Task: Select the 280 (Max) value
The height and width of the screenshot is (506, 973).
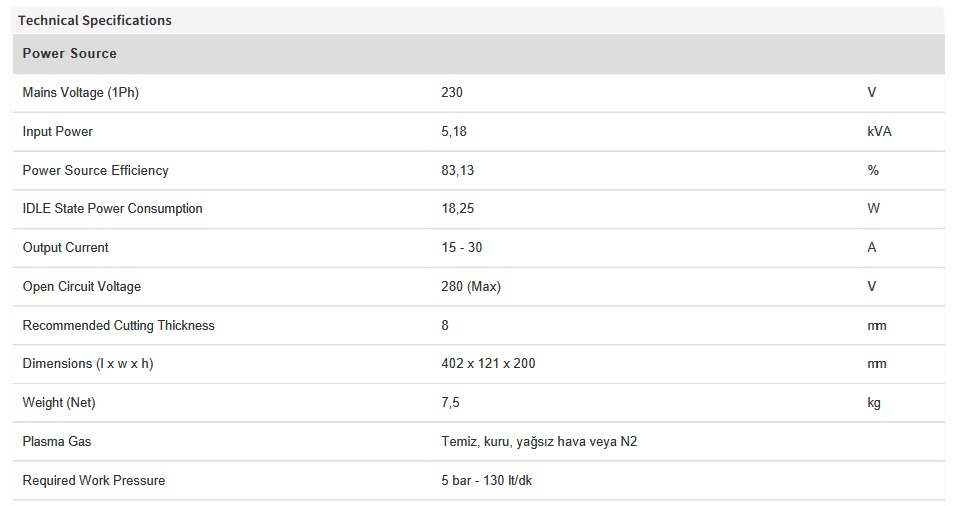Action: coord(470,286)
